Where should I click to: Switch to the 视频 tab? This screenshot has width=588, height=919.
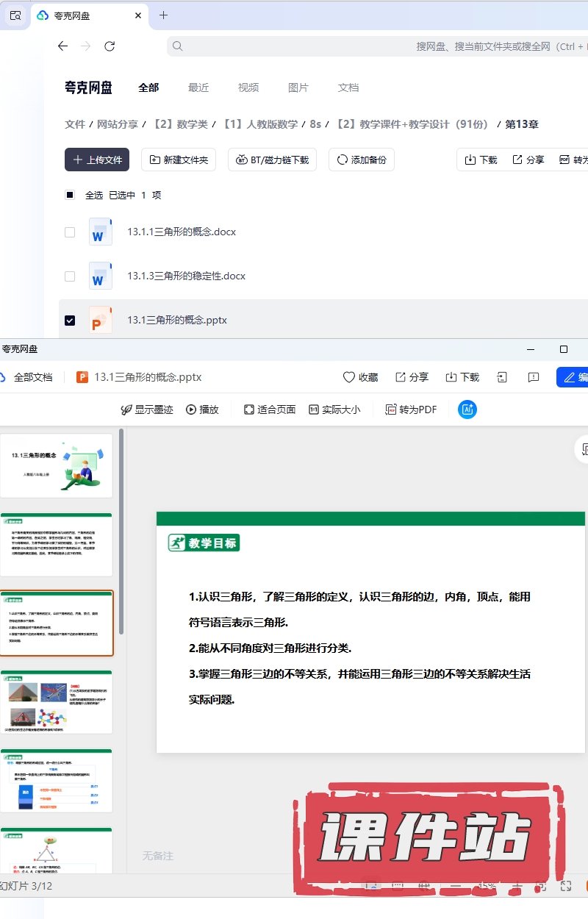point(248,87)
